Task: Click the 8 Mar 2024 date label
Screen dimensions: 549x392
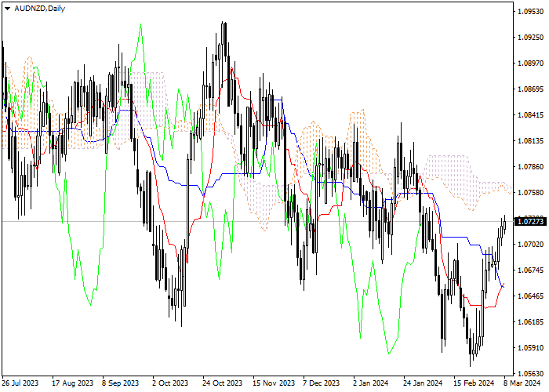Action: coord(522,383)
